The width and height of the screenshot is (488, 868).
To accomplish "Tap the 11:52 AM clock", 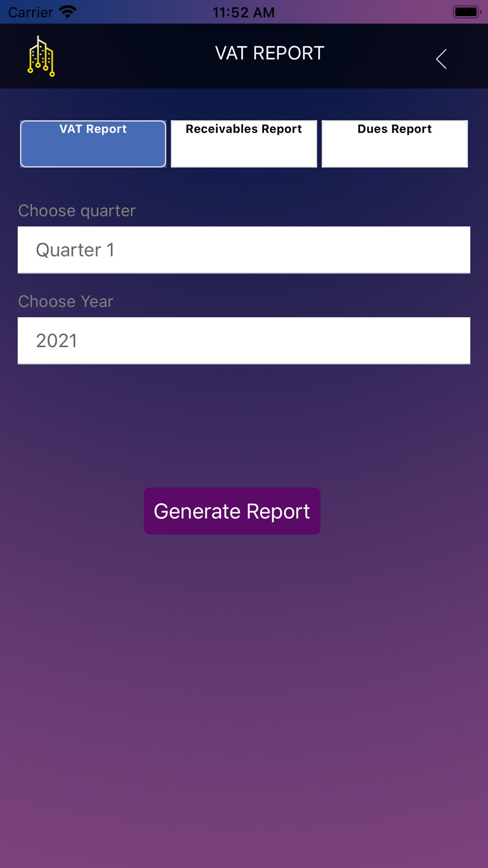I will [x=244, y=12].
